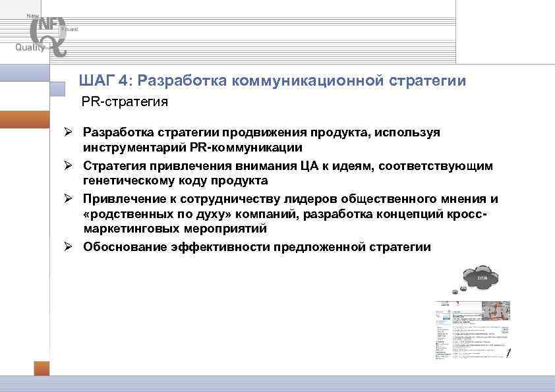Viewport: 555px width, 392px height.
Task: Select the embedded webpage screenshot thumbnail
Action: click(472, 328)
